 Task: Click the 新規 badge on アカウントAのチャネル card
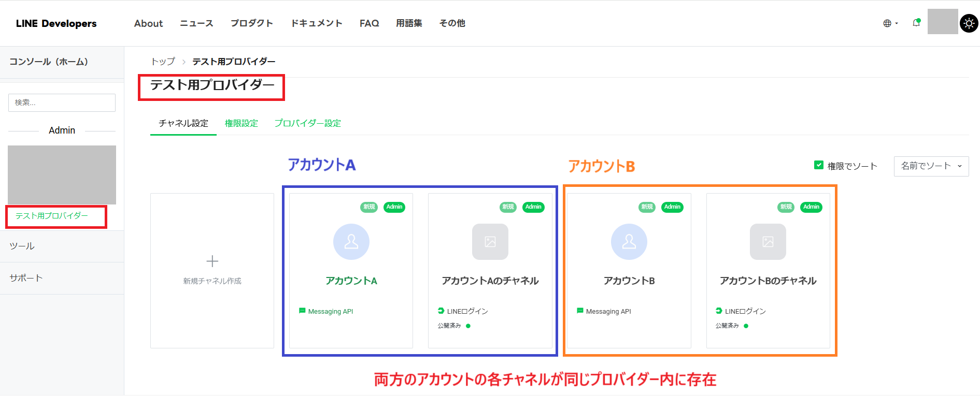coord(508,207)
